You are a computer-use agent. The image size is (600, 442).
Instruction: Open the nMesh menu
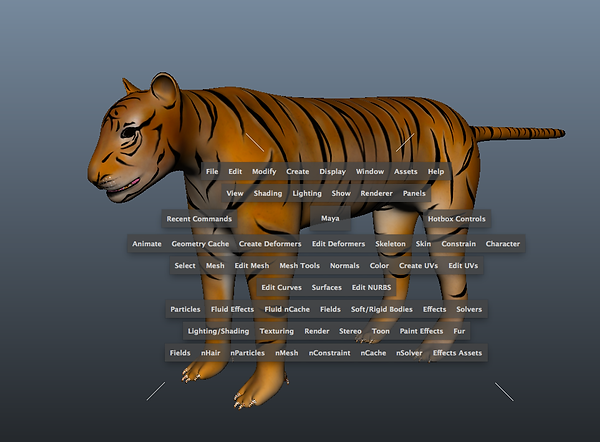(287, 353)
